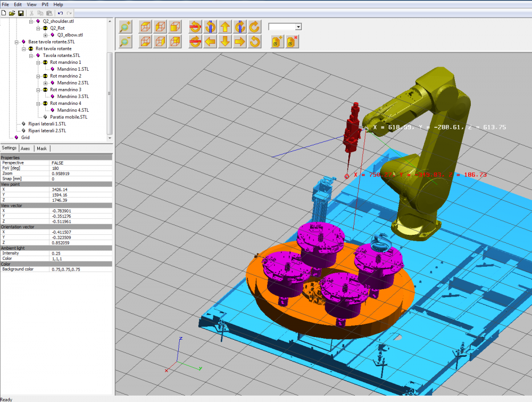Open the toolbar view dropdown

click(x=298, y=27)
